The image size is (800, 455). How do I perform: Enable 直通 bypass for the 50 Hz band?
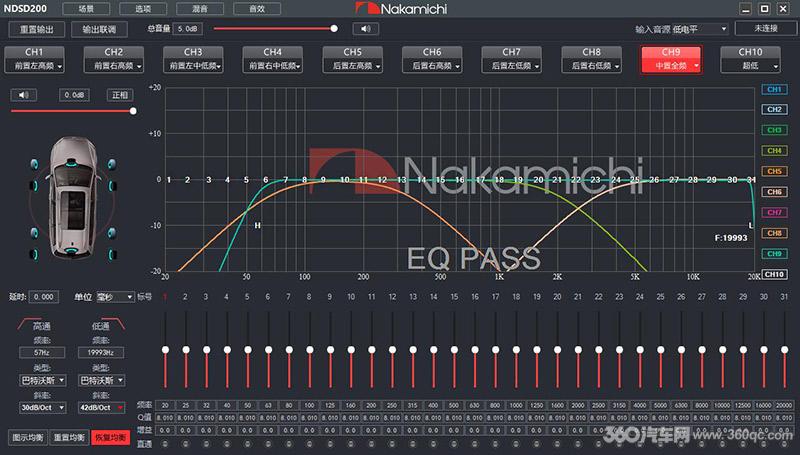pyautogui.click(x=247, y=444)
